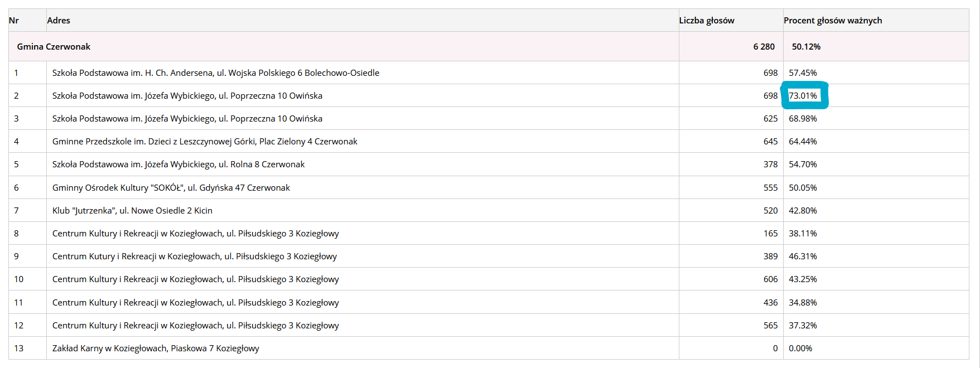Viewport: 980px width, 368px height.
Task: Click the percentage '54.70%'
Action: [803, 164]
